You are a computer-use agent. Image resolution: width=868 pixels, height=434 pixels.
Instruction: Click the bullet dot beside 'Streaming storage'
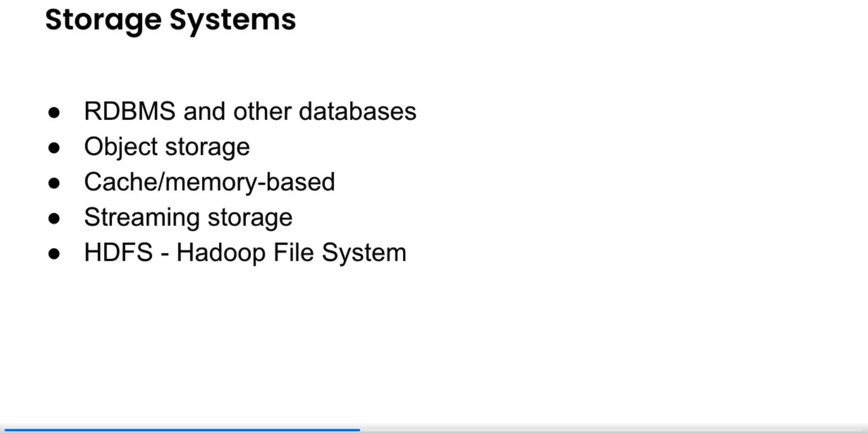(54, 218)
